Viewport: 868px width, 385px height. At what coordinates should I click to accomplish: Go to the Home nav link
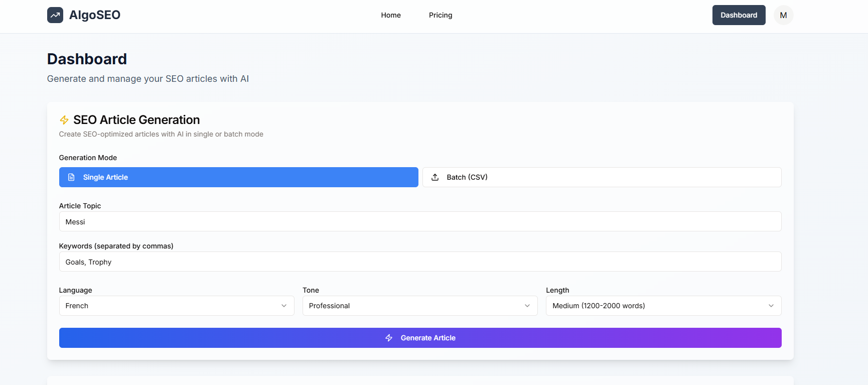pos(391,15)
